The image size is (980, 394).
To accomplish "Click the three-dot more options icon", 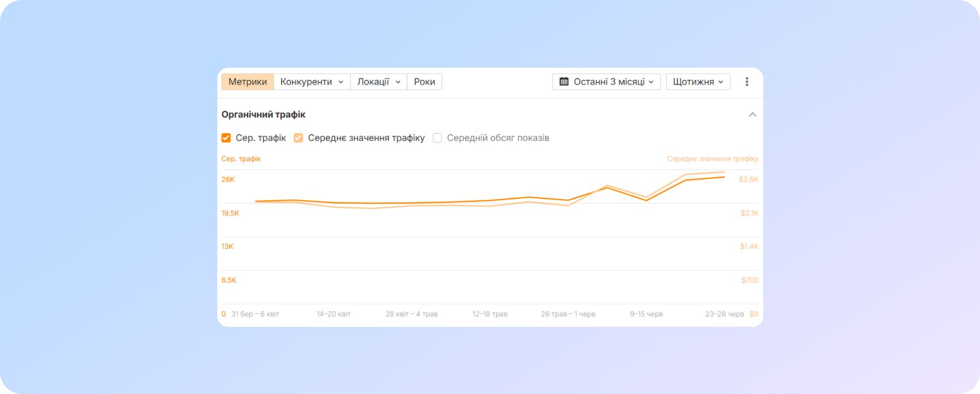I will (746, 82).
